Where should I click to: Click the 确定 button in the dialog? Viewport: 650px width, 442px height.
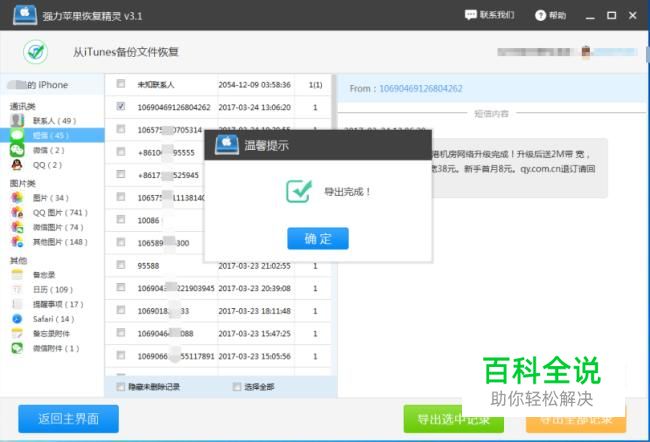318,238
